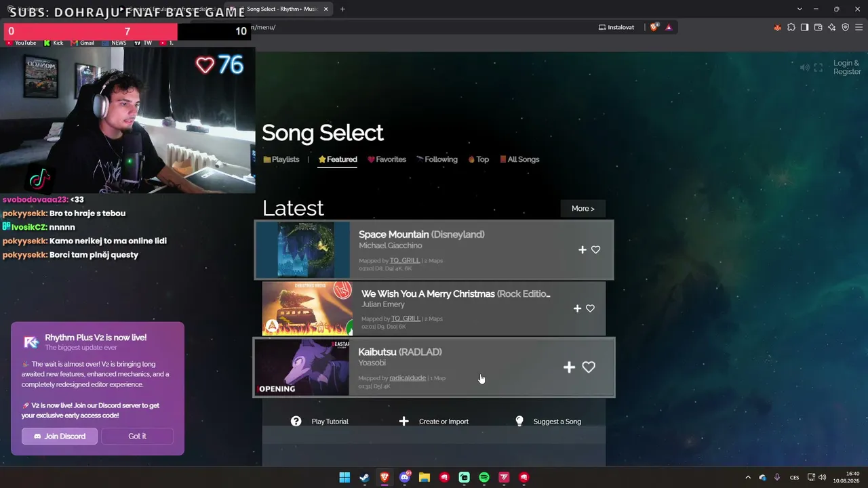Favorite the Space Mountain song

pyautogui.click(x=595, y=249)
